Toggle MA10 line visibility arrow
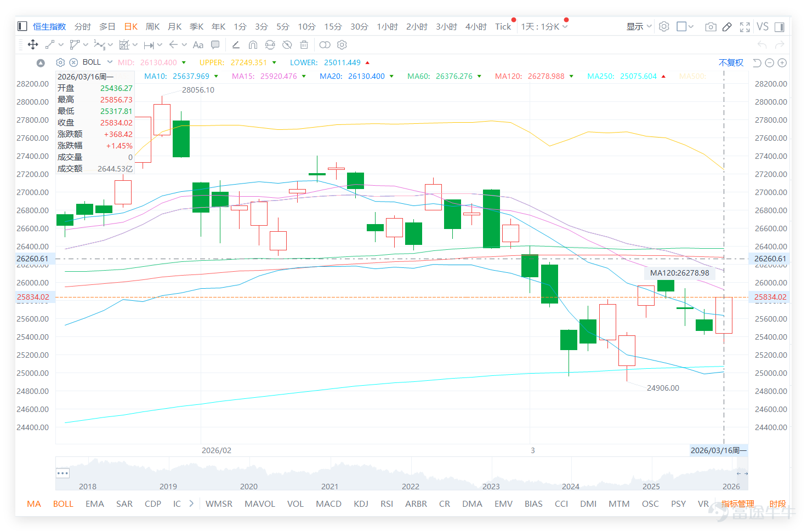 point(216,76)
